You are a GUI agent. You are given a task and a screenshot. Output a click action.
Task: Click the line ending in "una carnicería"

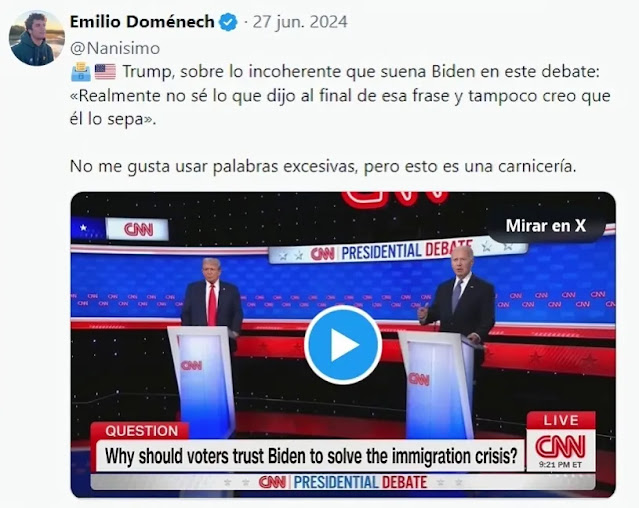(x=323, y=166)
